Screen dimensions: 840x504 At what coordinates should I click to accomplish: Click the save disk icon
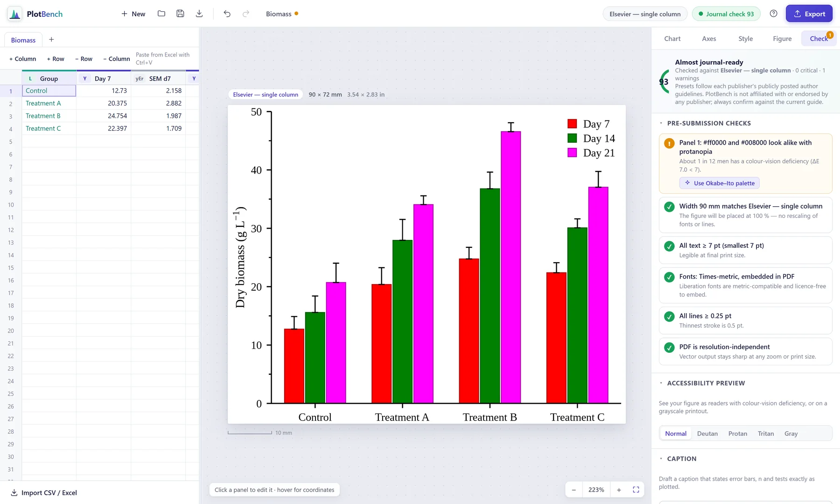point(180,14)
